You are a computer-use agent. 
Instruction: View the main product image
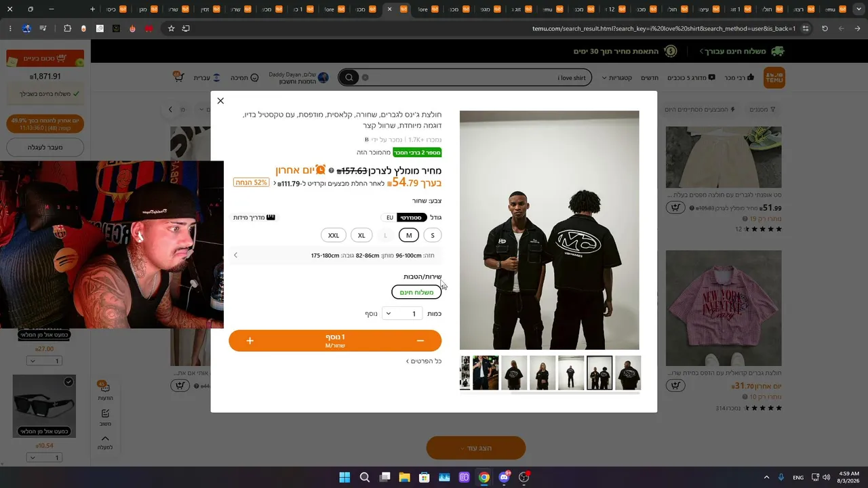(549, 230)
